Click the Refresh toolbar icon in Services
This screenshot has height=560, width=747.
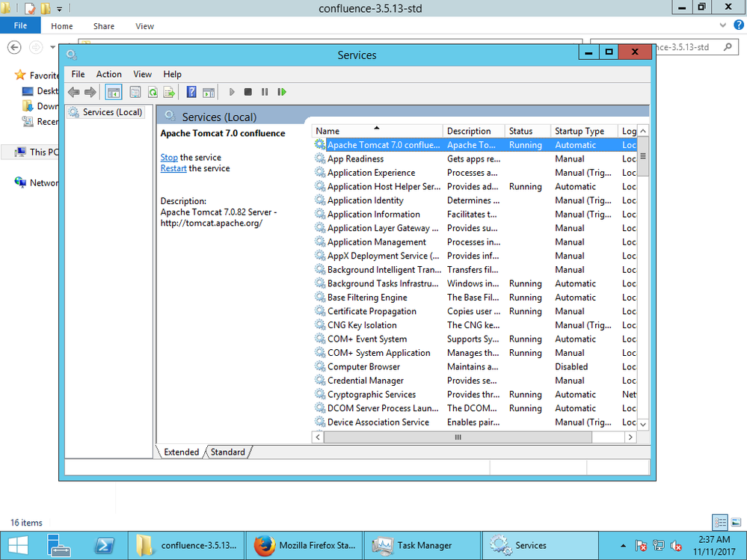pyautogui.click(x=153, y=92)
